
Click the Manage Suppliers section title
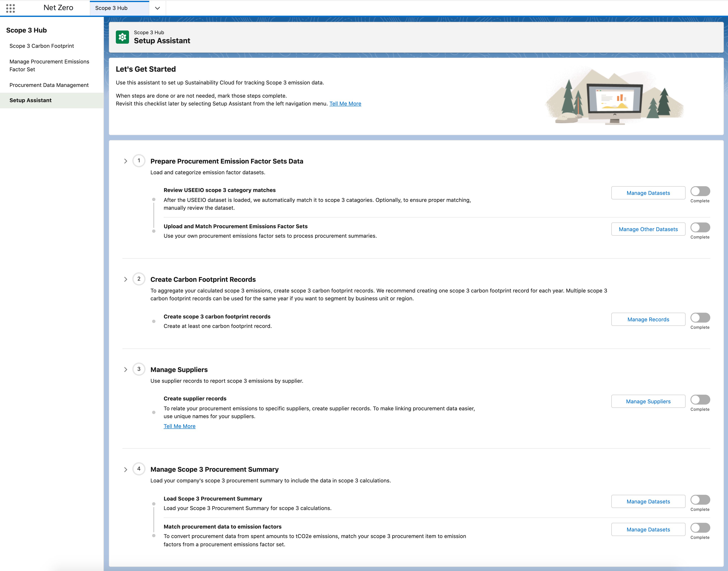tap(179, 370)
